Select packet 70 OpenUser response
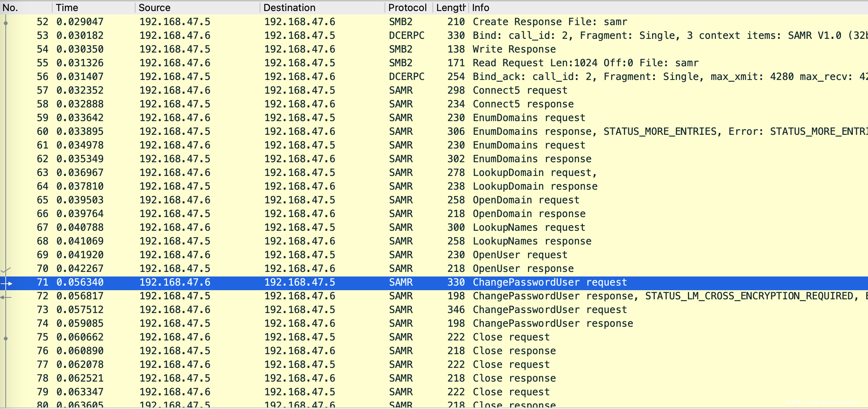Image resolution: width=868 pixels, height=409 pixels. pyautogui.click(x=434, y=268)
